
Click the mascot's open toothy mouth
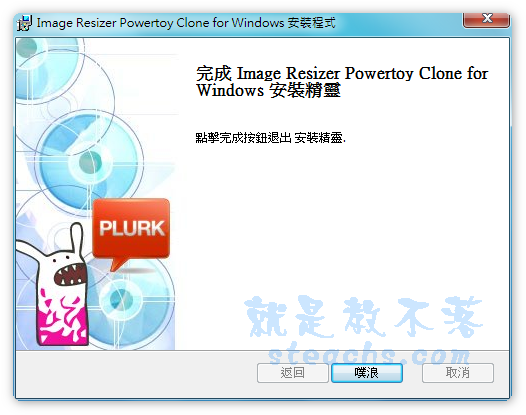70,274
